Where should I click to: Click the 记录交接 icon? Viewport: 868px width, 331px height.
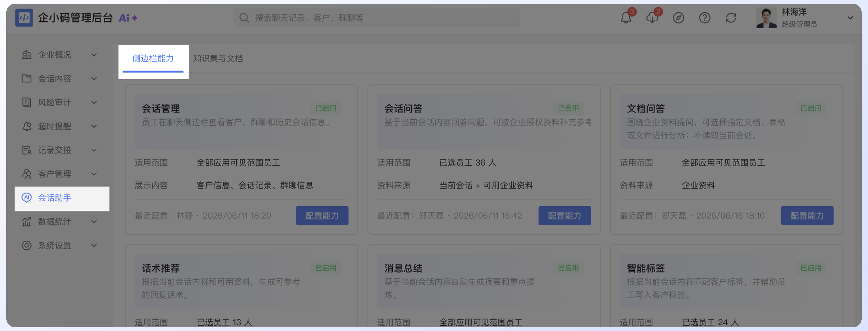(26, 150)
